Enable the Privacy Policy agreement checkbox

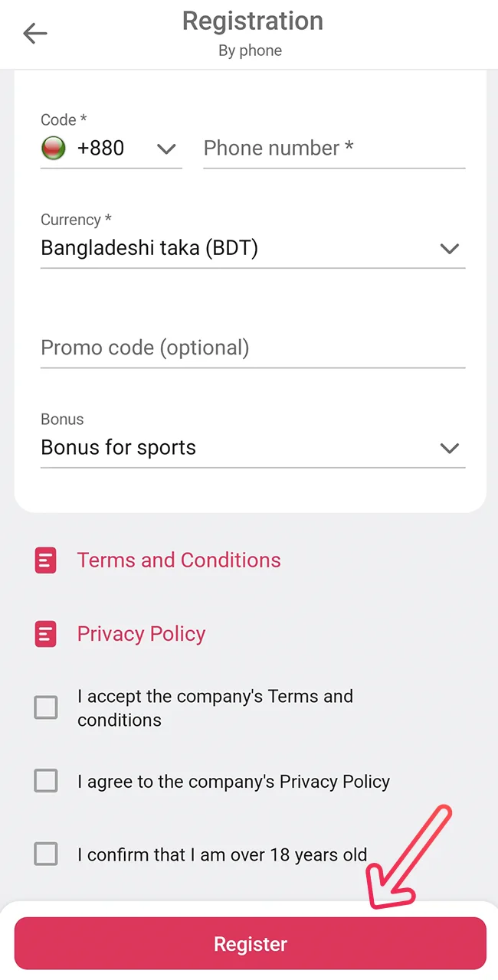pyautogui.click(x=45, y=780)
